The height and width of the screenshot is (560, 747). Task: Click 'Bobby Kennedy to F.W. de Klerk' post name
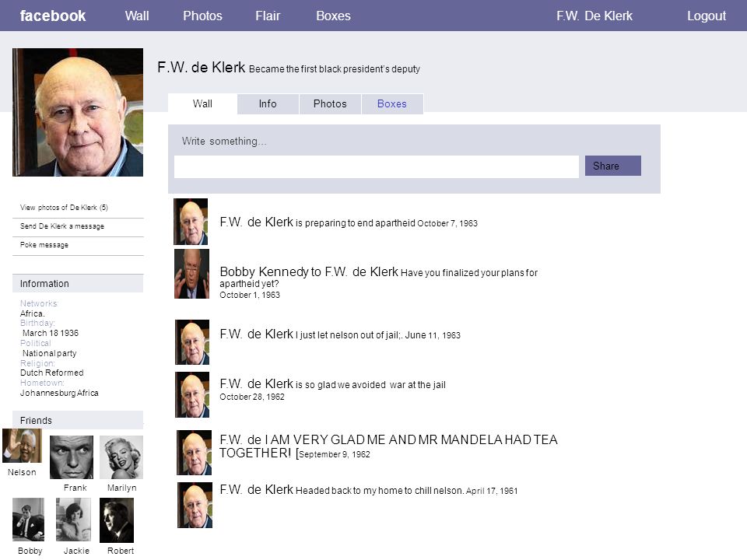tap(309, 272)
